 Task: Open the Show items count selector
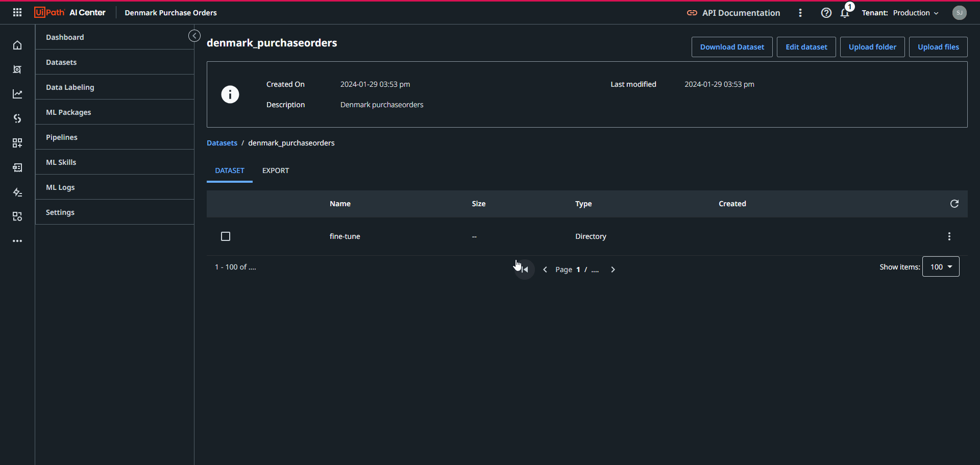point(940,266)
